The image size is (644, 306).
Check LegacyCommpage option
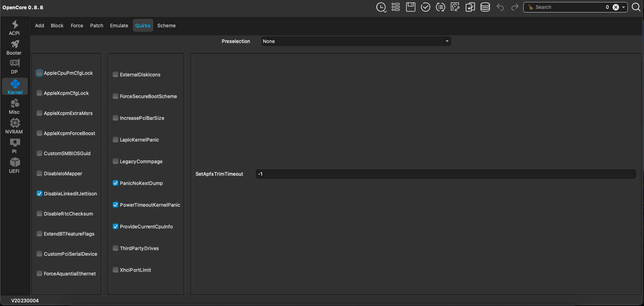click(x=116, y=162)
